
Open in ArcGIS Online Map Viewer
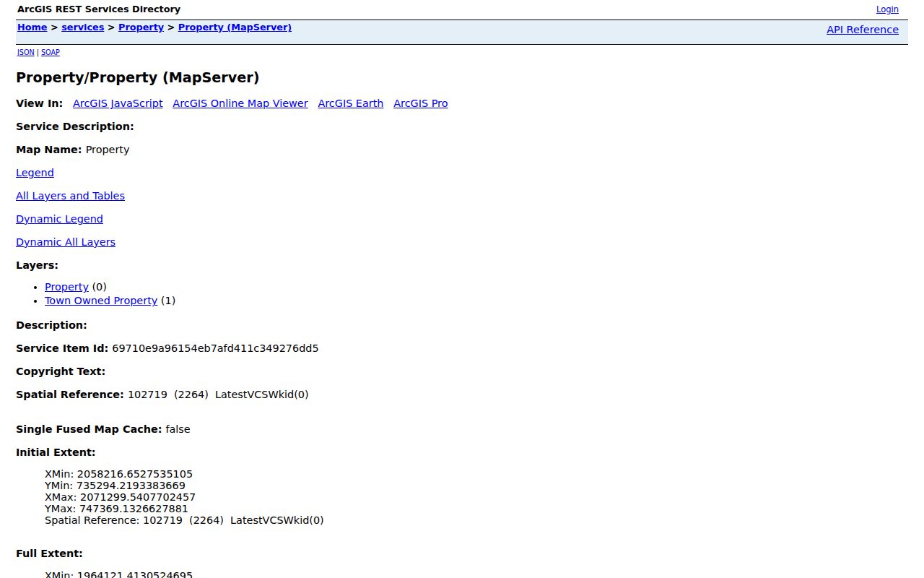pyautogui.click(x=240, y=103)
